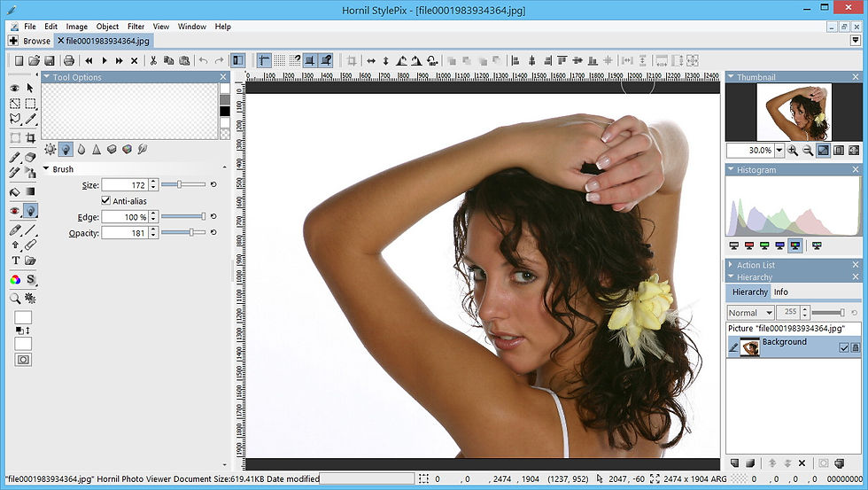Image resolution: width=868 pixels, height=490 pixels.
Task: Toggle the ruler display toolbar button
Action: point(264,60)
